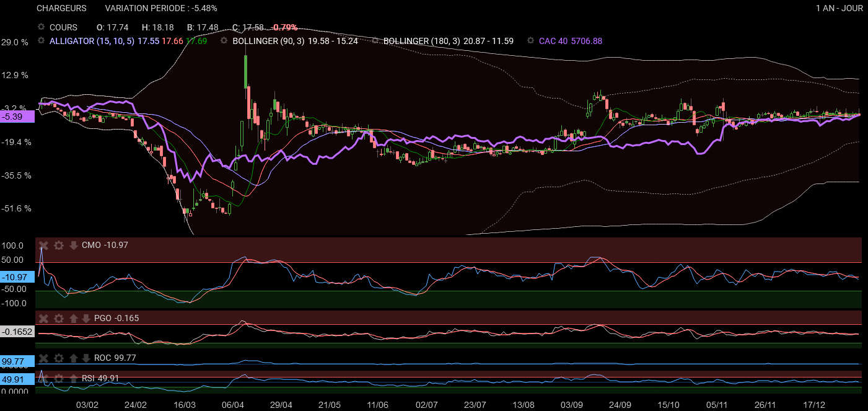Click the opening price 'O: 17.74'
868x411 pixels.
point(113,27)
